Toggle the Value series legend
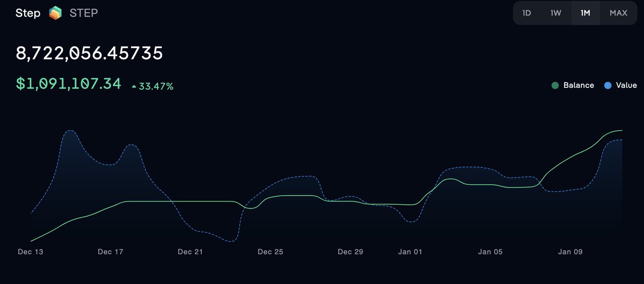644x284 pixels. point(620,85)
